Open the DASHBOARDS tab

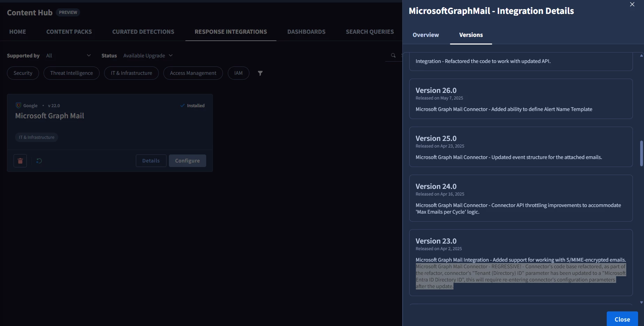307,32
